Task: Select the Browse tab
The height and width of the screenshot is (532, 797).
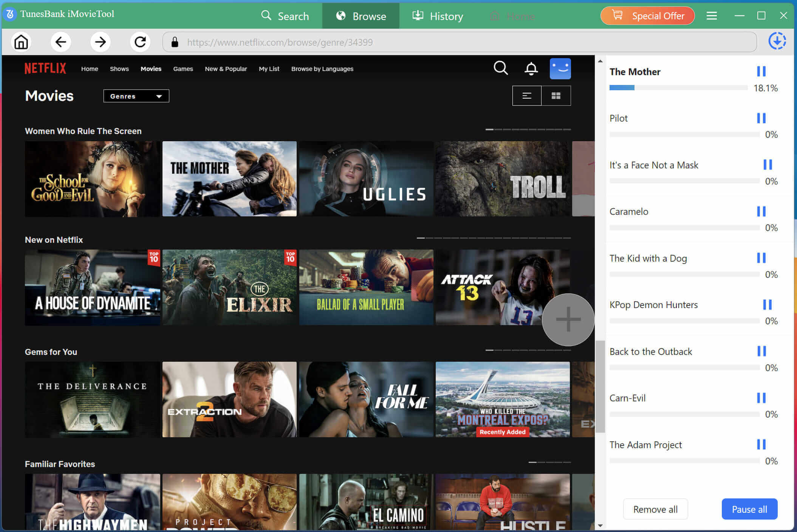Action: click(361, 16)
